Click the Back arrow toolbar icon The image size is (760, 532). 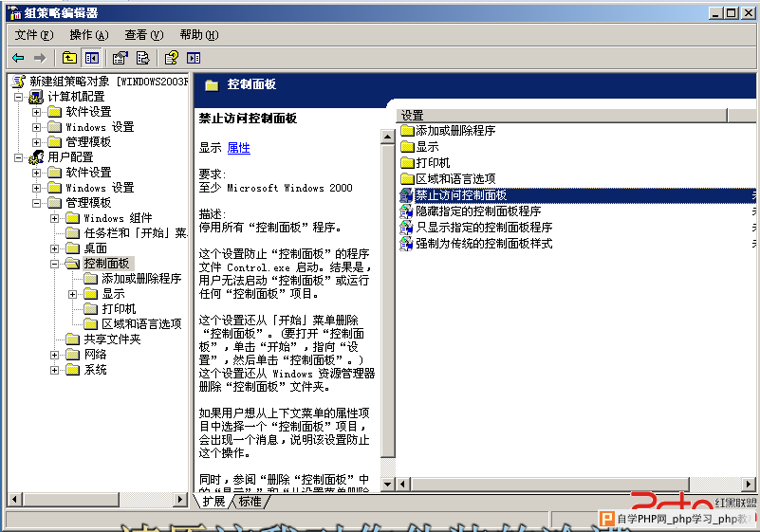pyautogui.click(x=18, y=58)
